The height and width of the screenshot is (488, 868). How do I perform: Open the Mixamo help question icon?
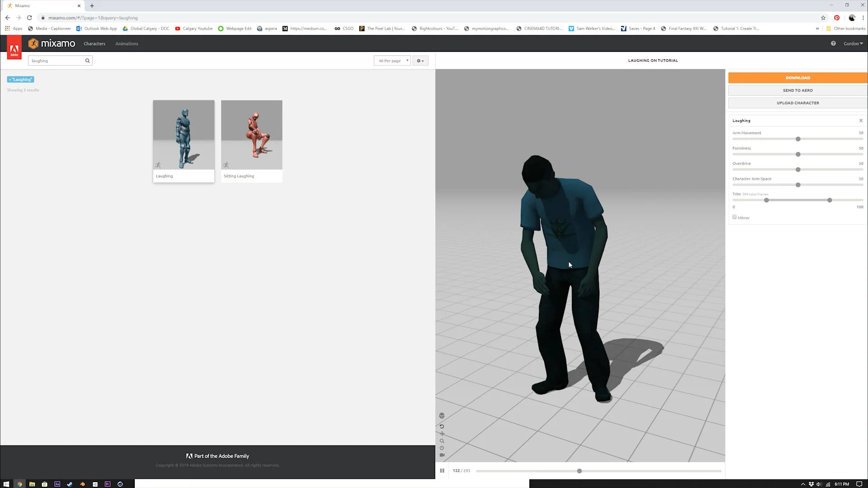pos(833,43)
